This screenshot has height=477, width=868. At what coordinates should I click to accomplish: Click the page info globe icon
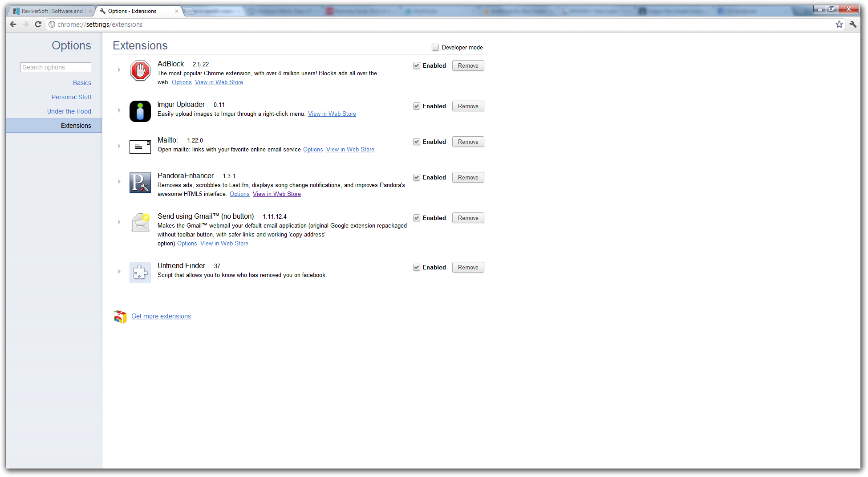point(52,24)
